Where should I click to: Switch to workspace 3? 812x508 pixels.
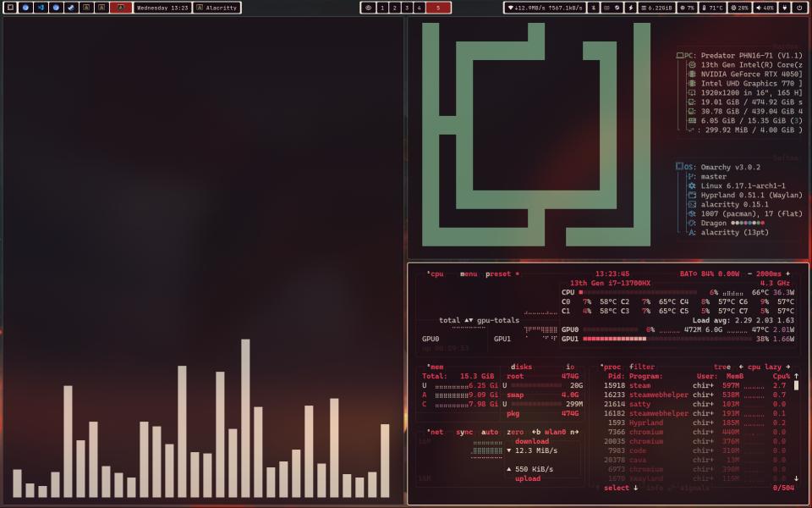pyautogui.click(x=407, y=8)
